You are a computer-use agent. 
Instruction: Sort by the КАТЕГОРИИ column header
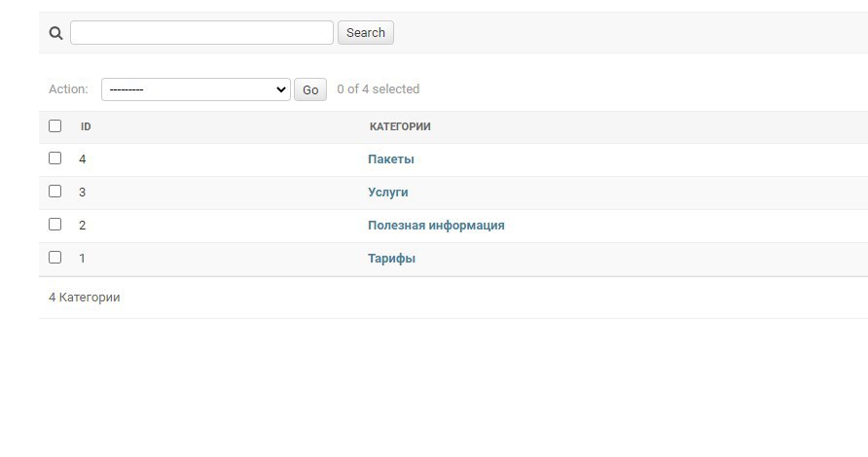[400, 126]
